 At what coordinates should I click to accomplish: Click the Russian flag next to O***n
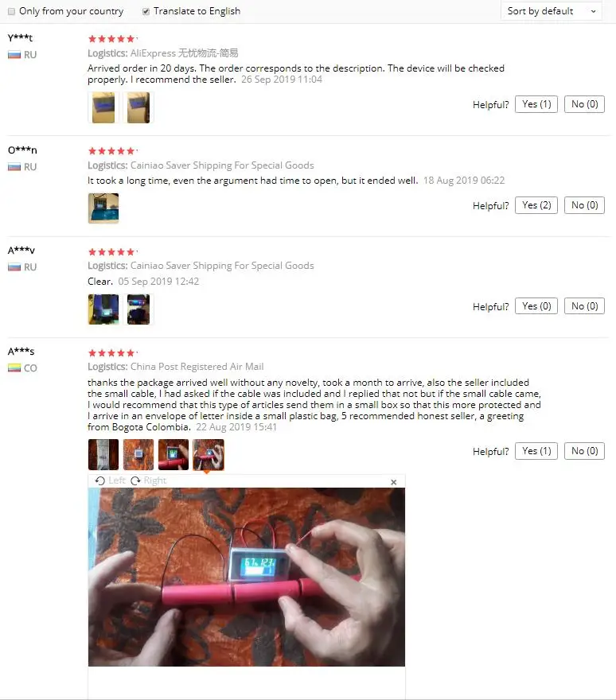click(x=14, y=167)
